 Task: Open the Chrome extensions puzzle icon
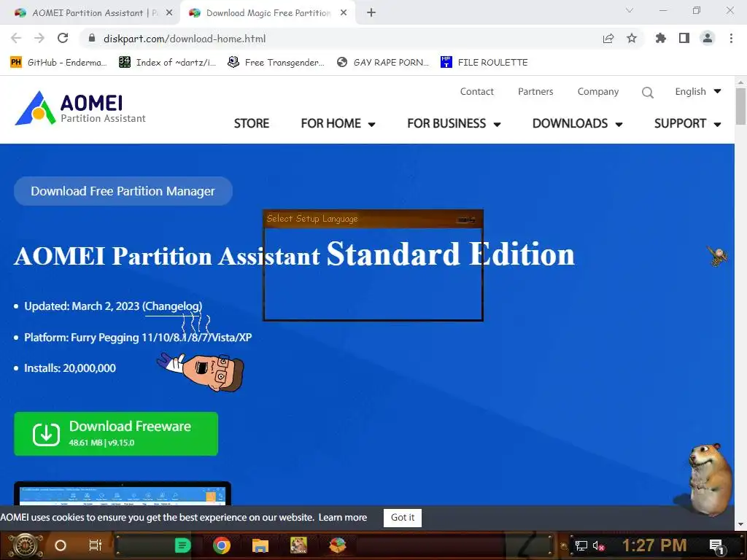660,38
